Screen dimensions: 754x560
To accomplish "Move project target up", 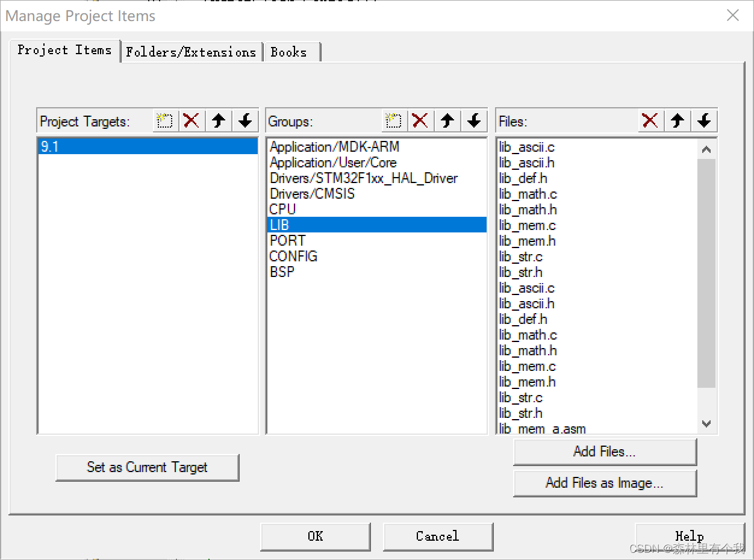I will (219, 120).
